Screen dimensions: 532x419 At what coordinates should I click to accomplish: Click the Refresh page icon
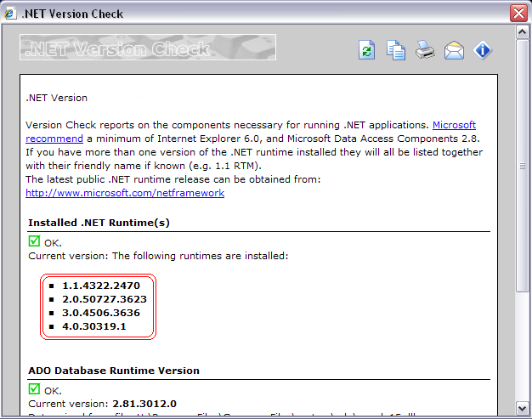pyautogui.click(x=367, y=50)
